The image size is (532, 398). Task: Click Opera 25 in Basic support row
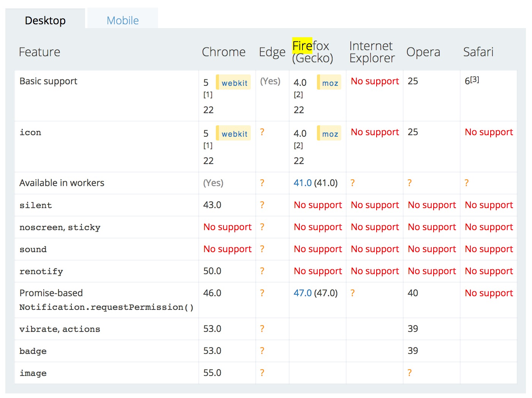pos(413,81)
